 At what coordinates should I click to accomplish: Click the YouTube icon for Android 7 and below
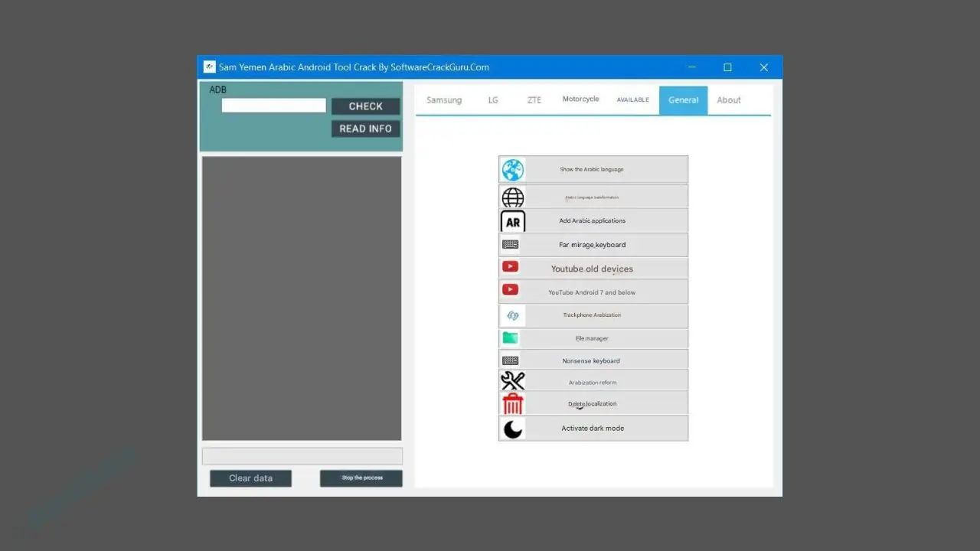tap(510, 290)
